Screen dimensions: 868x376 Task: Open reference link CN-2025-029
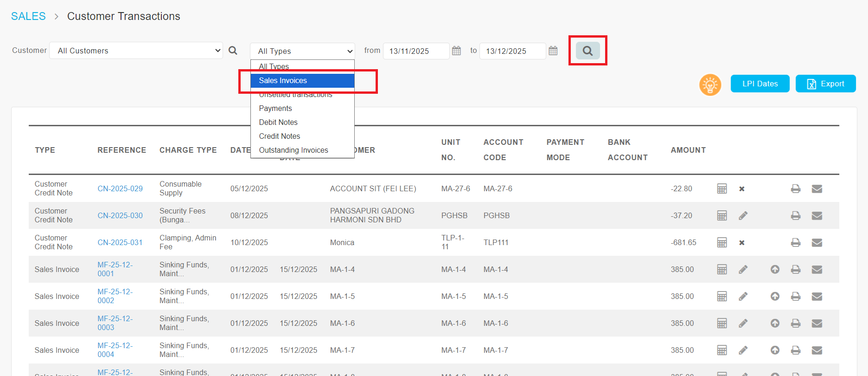(120, 189)
